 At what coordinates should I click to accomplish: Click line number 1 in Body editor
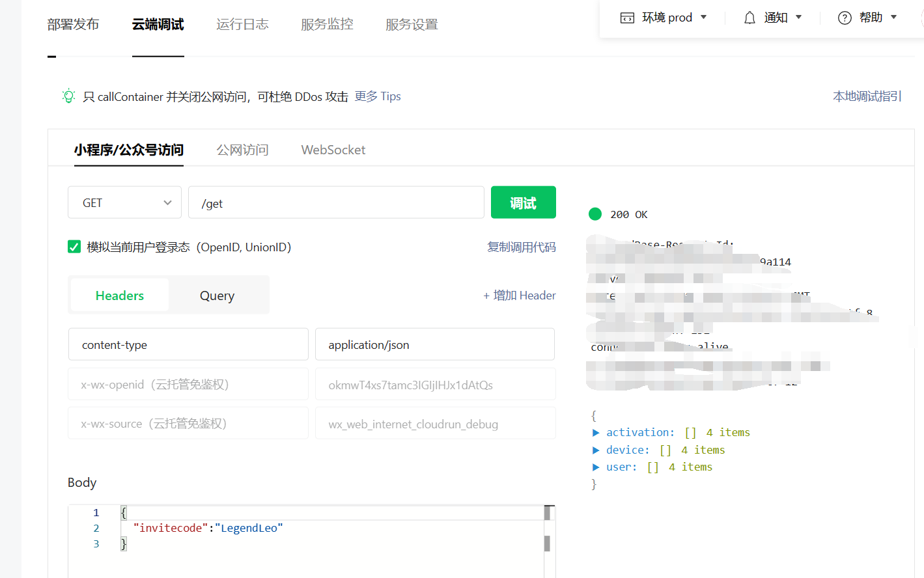click(96, 512)
